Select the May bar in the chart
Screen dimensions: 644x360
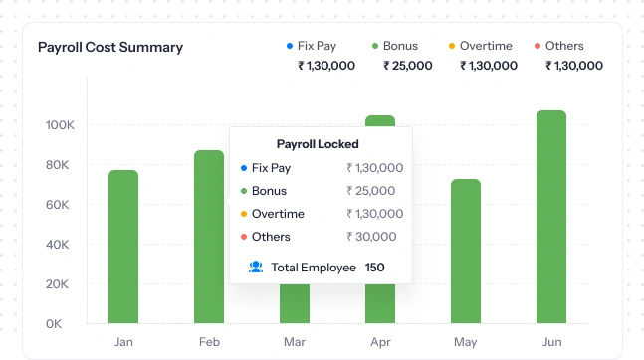pyautogui.click(x=466, y=252)
